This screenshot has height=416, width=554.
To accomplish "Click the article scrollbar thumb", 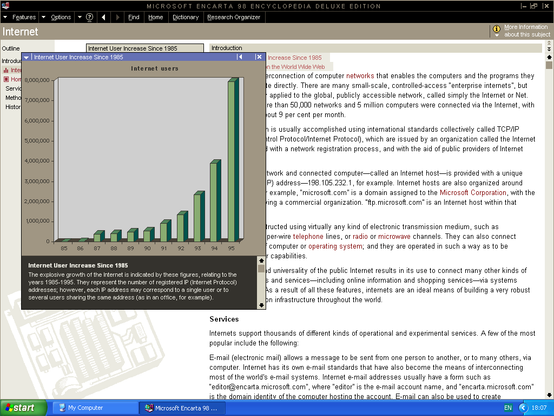I will pyautogui.click(x=549, y=65).
